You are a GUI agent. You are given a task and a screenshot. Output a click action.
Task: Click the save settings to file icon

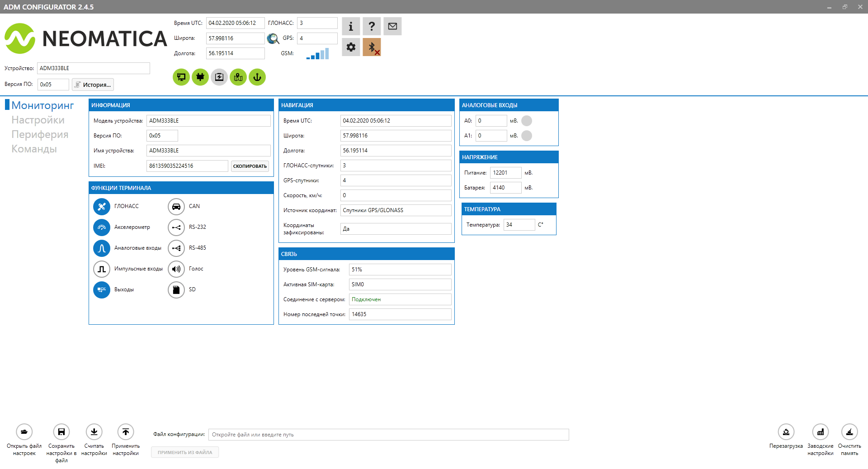61,432
